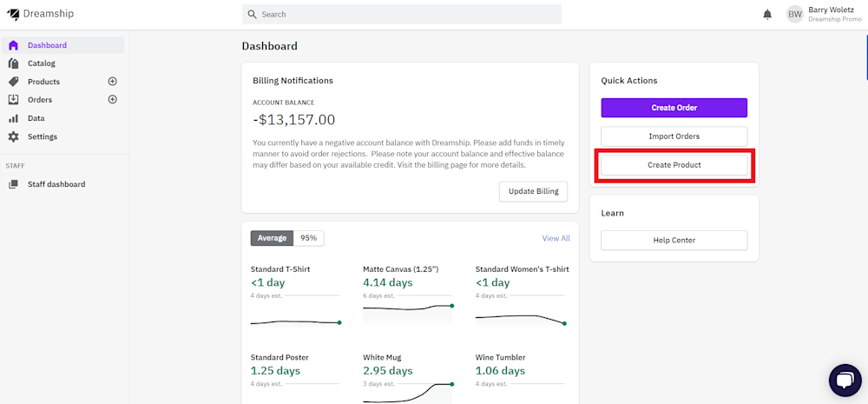Click the 3 days est. label
Image resolution: width=868 pixels, height=404 pixels.
pyautogui.click(x=379, y=383)
